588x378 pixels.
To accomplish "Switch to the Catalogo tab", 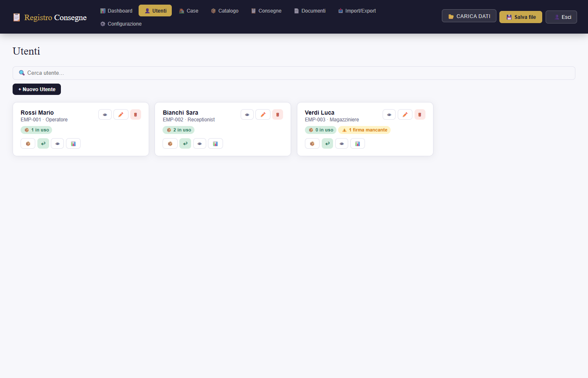I will coord(225,11).
